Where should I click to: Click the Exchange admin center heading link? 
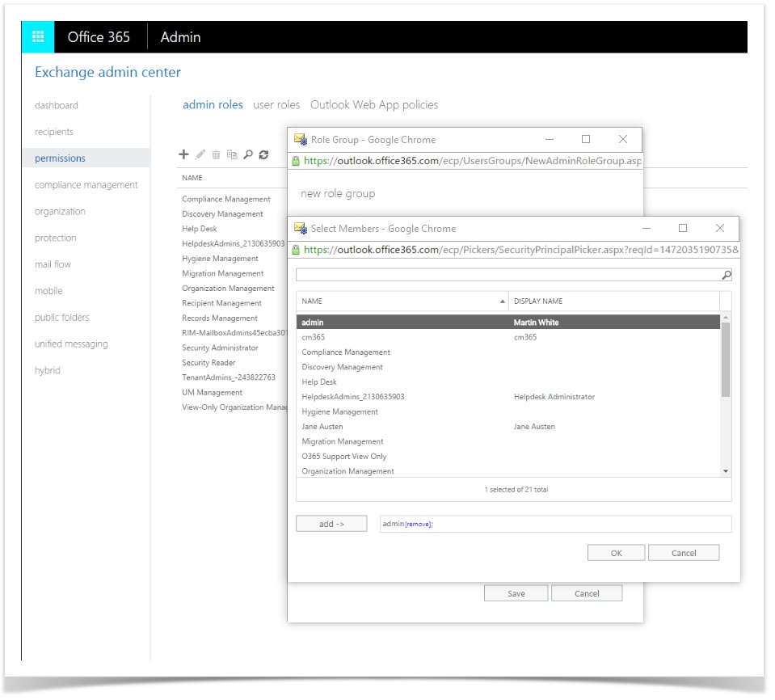[x=107, y=72]
